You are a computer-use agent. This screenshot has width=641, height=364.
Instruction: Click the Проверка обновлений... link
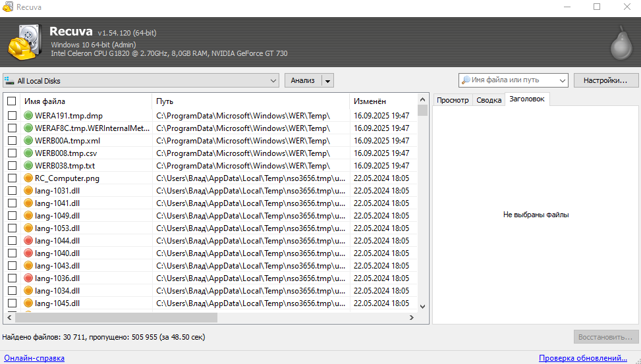tap(583, 358)
